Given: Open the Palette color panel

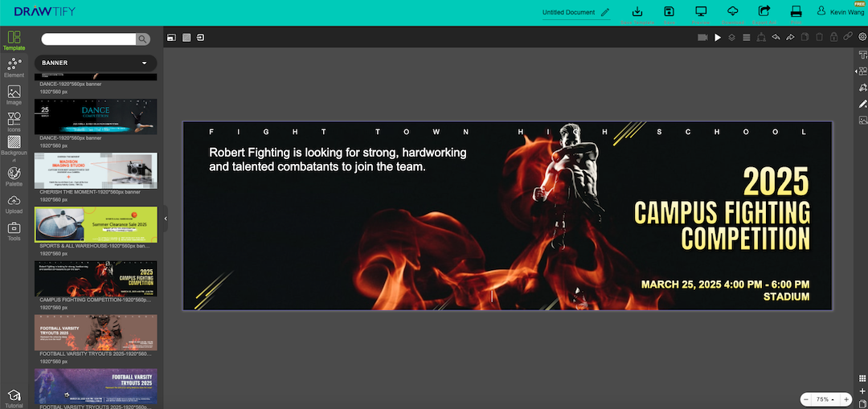Looking at the screenshot, I should 14,177.
